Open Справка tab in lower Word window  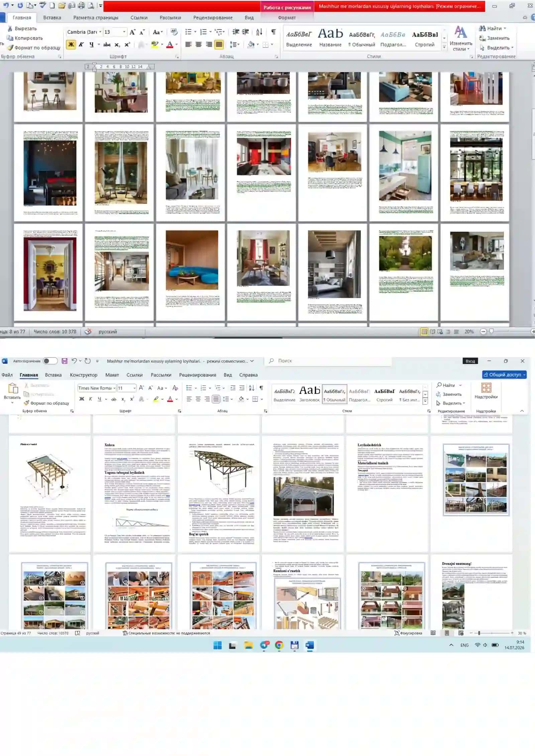coord(248,375)
